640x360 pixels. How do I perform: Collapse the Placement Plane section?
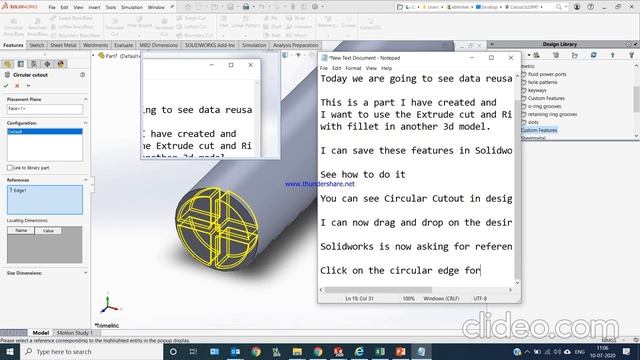85,99
